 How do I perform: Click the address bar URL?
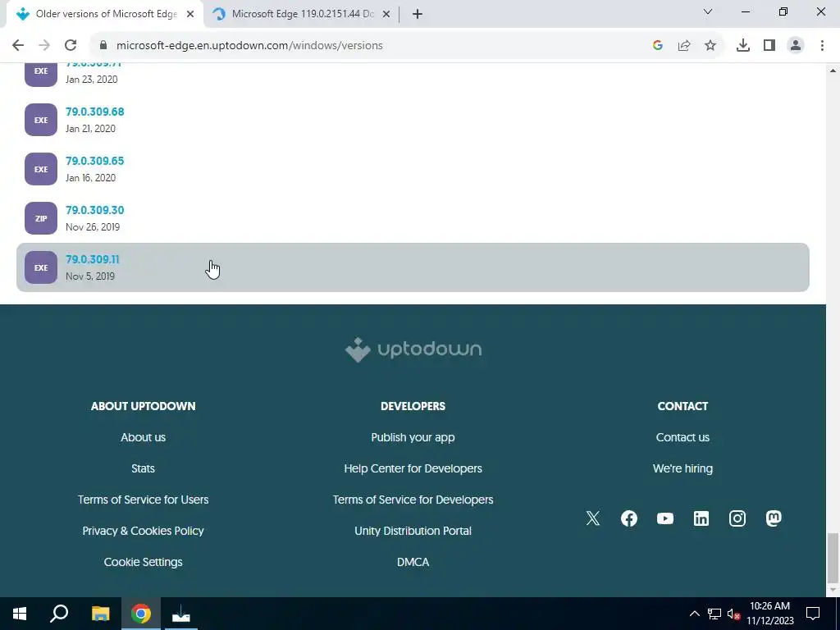pyautogui.click(x=249, y=46)
